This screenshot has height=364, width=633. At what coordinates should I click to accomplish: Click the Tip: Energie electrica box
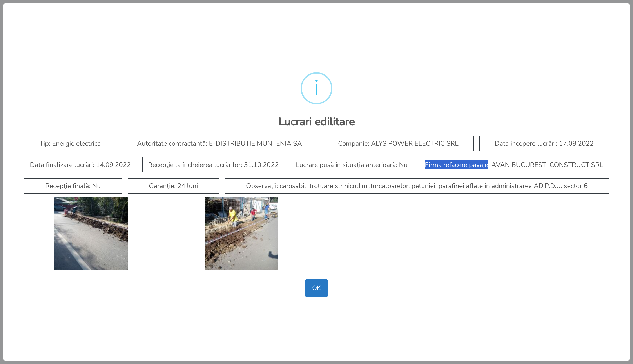[70, 143]
